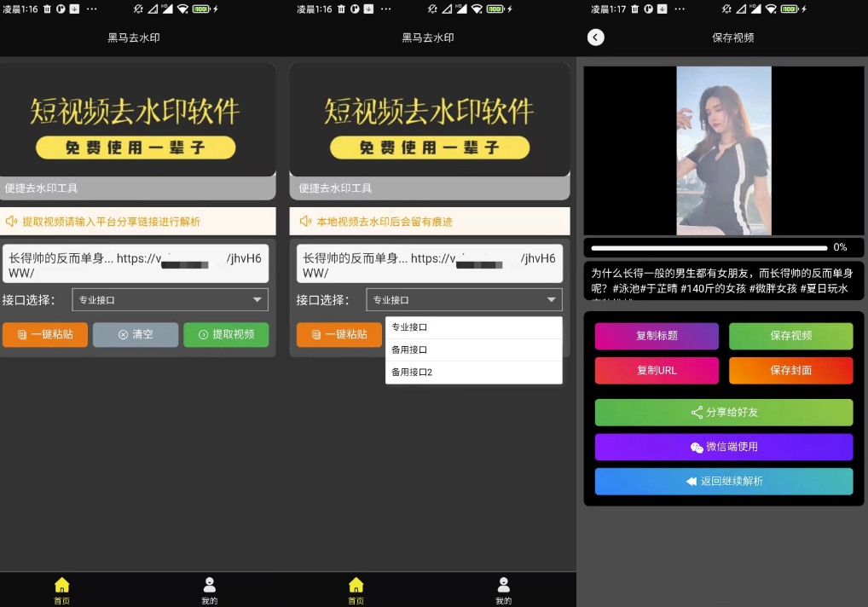Click the link input field in middle screen

point(430,264)
